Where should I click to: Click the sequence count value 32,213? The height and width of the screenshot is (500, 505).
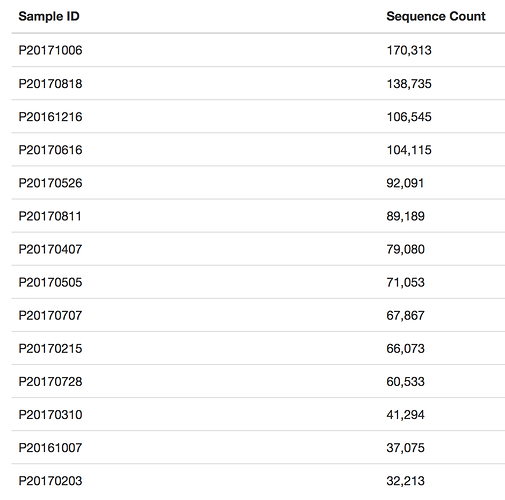pos(406,481)
